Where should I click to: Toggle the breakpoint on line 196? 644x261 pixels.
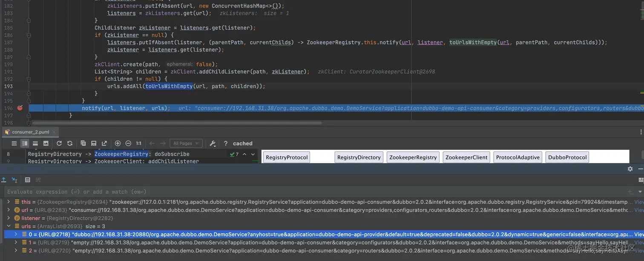click(x=20, y=108)
